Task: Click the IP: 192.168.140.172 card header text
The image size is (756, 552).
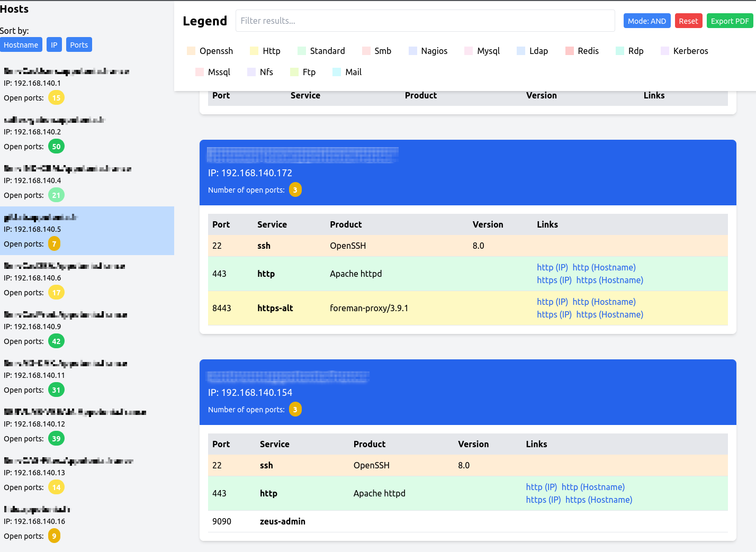Action: point(250,173)
